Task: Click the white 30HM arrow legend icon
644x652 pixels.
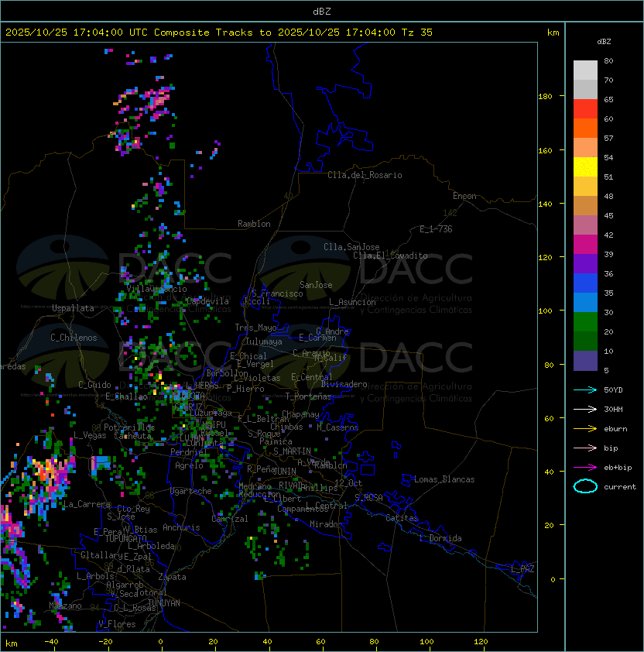Action: (x=585, y=409)
